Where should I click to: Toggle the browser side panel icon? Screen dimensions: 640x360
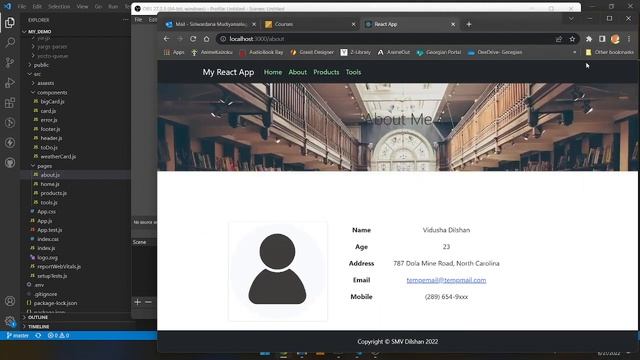coord(602,39)
